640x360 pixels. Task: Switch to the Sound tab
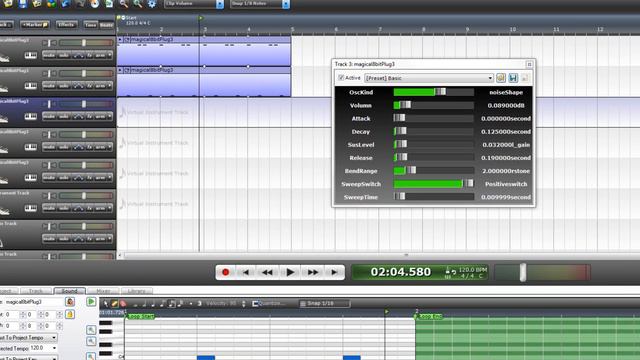click(69, 291)
